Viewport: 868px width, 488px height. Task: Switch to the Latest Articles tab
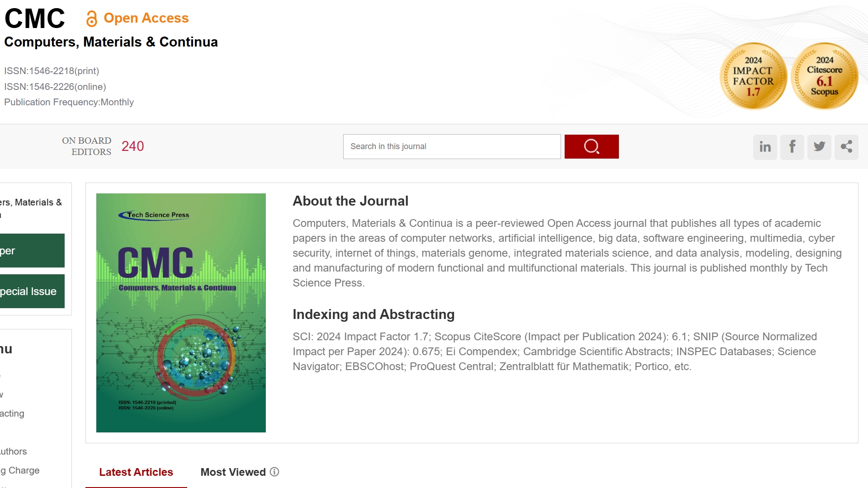pyautogui.click(x=136, y=472)
